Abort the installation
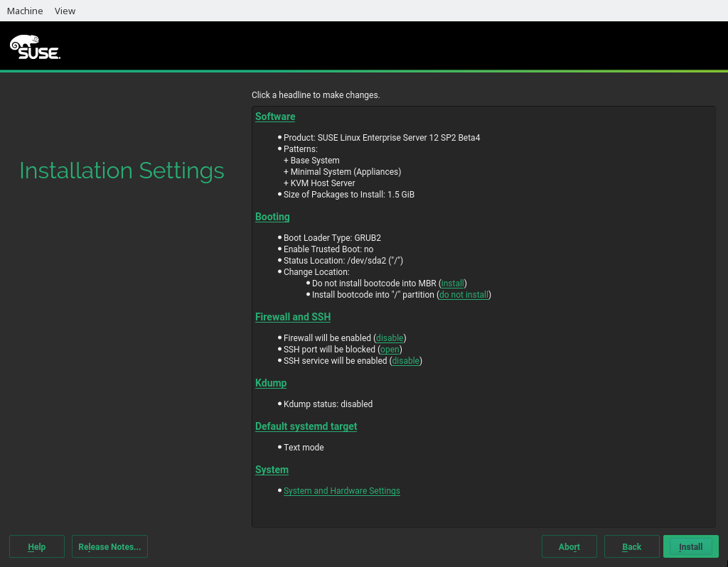Viewport: 728px width, 567px height. pyautogui.click(x=569, y=546)
